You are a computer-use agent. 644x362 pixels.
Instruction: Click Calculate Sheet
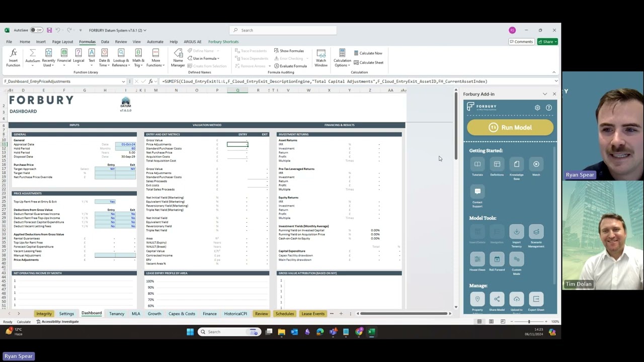tap(368, 62)
